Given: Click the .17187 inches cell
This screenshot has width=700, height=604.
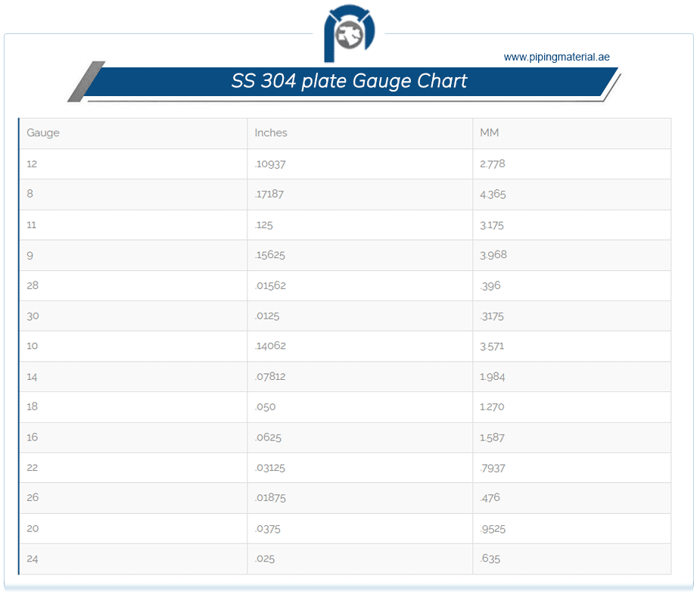Looking at the screenshot, I should pos(359,195).
